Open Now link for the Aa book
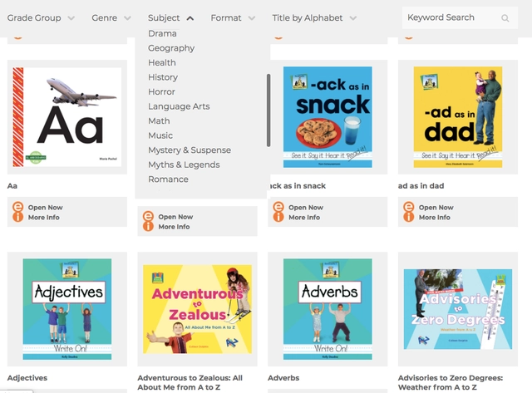532x393 pixels. pos(45,208)
